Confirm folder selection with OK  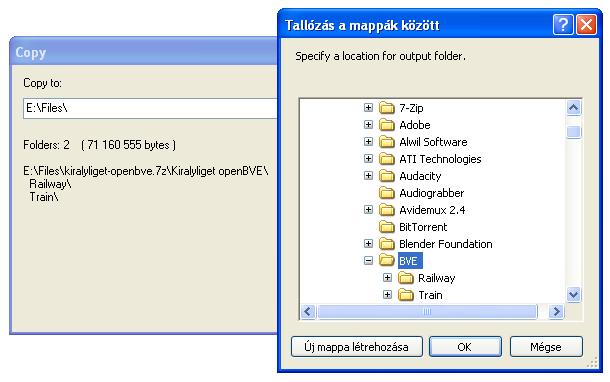(465, 347)
